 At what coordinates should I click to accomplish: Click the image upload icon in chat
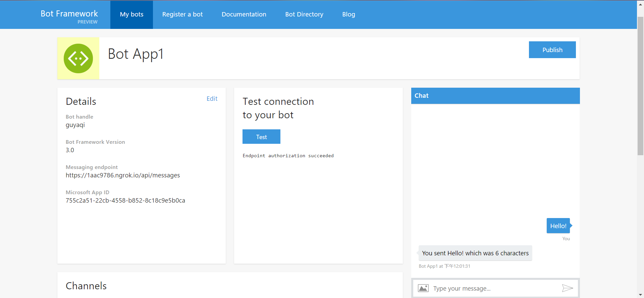423,288
